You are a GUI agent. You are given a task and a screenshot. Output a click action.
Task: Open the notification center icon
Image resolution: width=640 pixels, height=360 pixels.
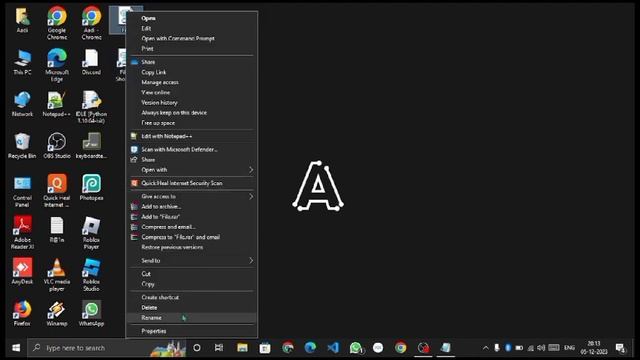(620, 348)
